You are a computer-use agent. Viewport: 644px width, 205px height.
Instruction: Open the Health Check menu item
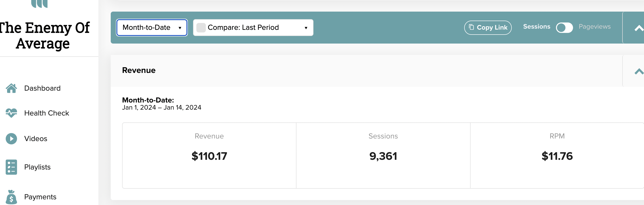(47, 113)
